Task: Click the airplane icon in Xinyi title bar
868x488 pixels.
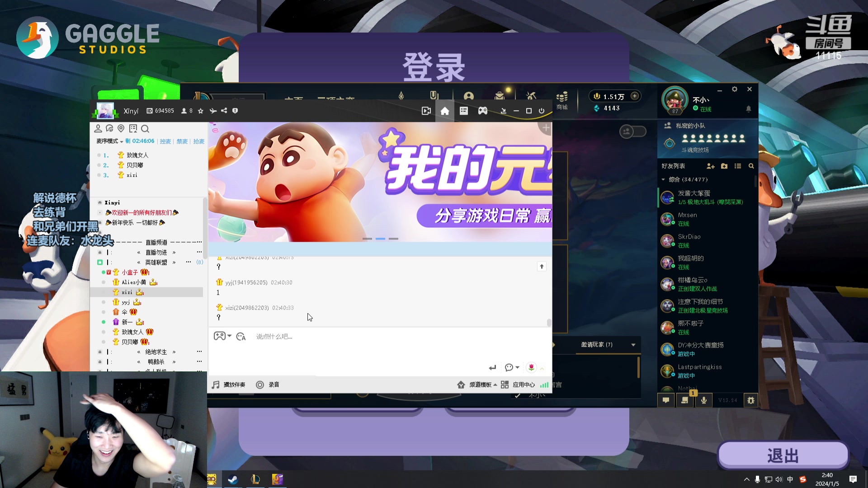Action: [213, 111]
